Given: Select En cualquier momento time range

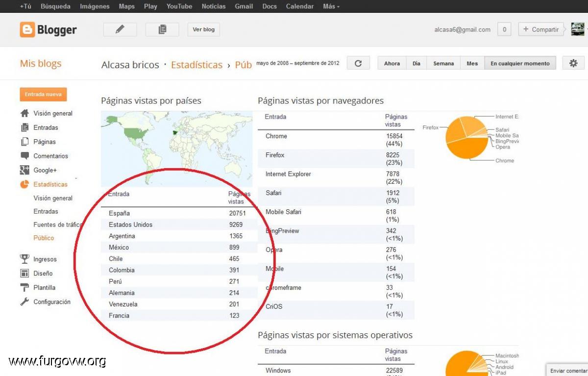Looking at the screenshot, I should pos(520,63).
